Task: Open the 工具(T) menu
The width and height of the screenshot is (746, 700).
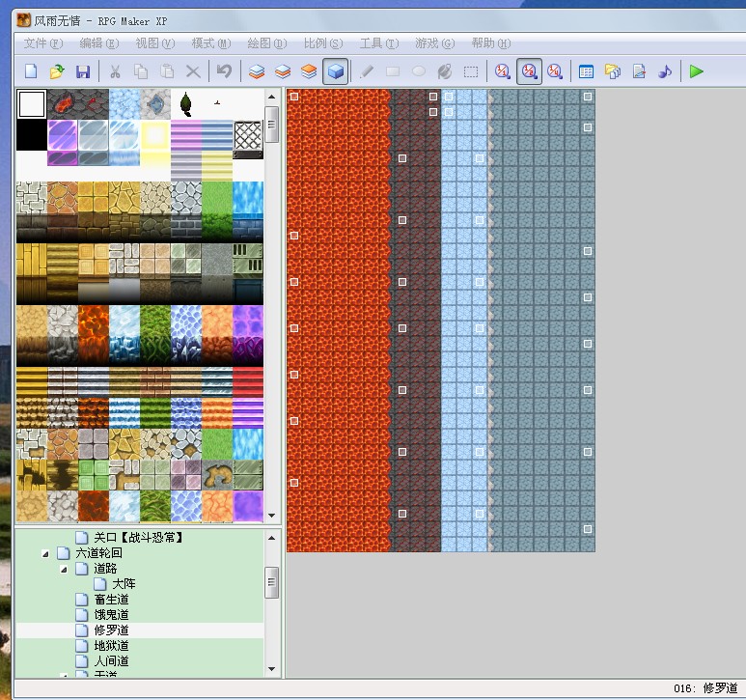Action: pyautogui.click(x=379, y=43)
